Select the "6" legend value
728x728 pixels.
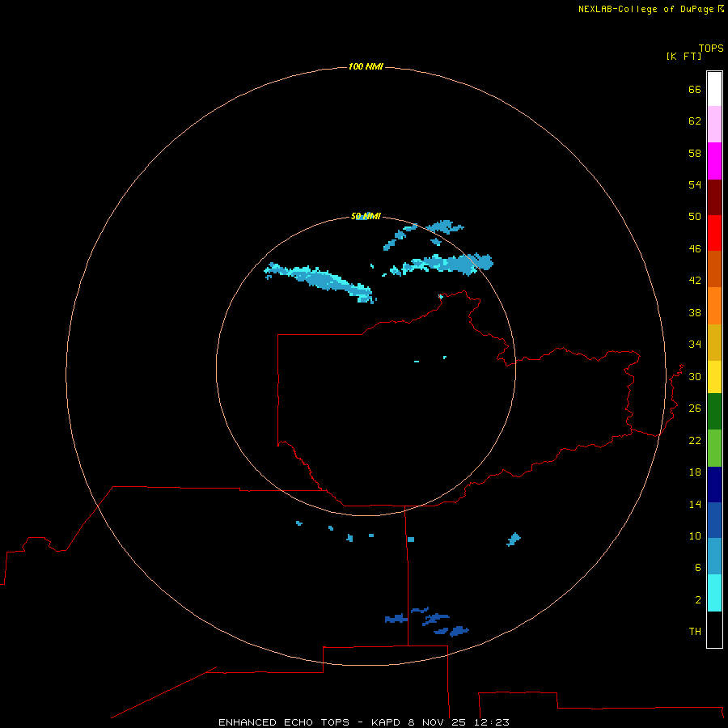click(x=698, y=567)
